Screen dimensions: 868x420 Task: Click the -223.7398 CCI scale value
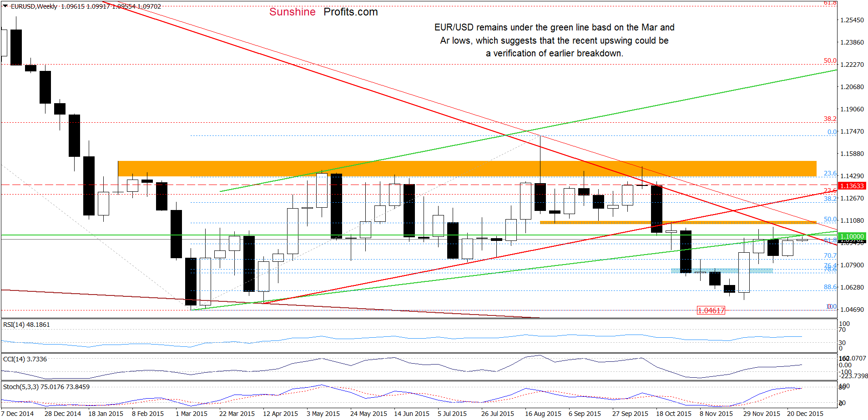tap(853, 376)
